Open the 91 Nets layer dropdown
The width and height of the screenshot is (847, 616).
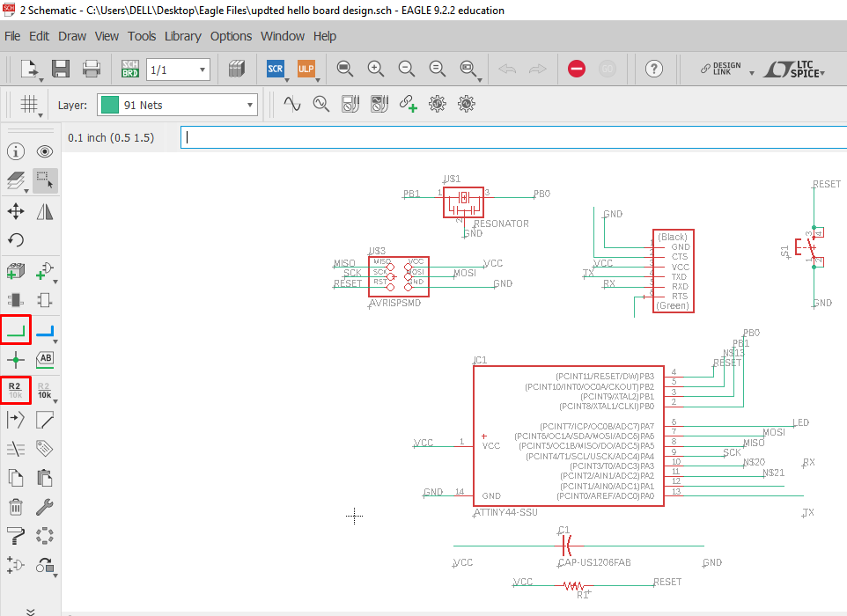click(x=177, y=105)
